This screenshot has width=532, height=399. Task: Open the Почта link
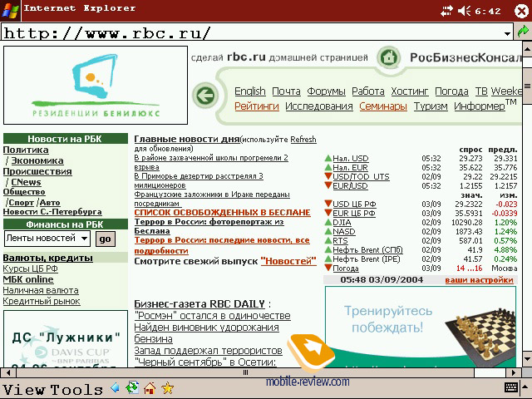click(286, 91)
